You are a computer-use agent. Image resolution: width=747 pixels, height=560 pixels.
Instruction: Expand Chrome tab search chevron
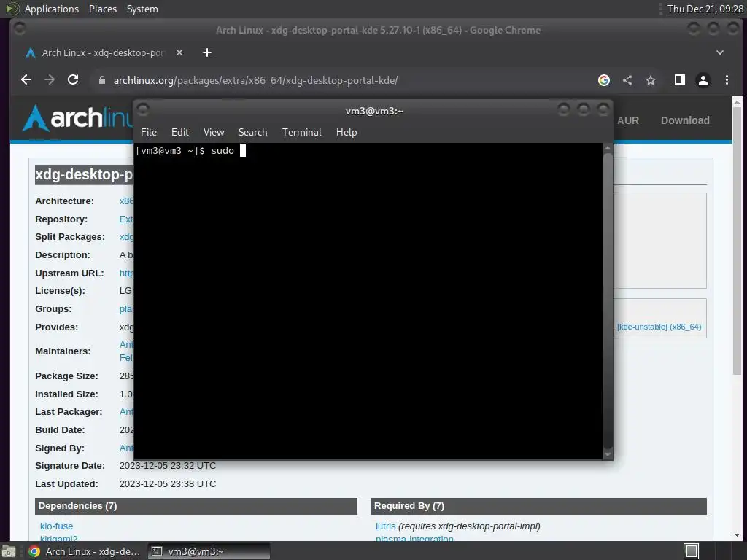point(720,52)
